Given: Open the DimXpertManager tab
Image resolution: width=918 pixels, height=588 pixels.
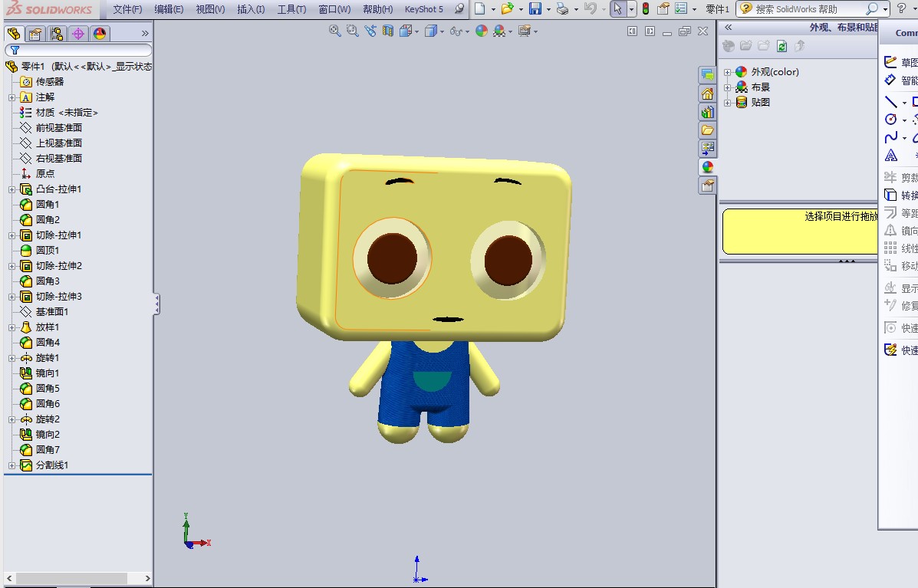Looking at the screenshot, I should coord(78,34).
